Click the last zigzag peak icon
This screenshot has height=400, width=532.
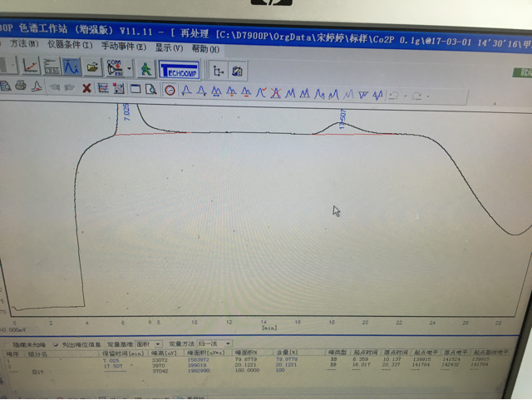[x=377, y=96]
